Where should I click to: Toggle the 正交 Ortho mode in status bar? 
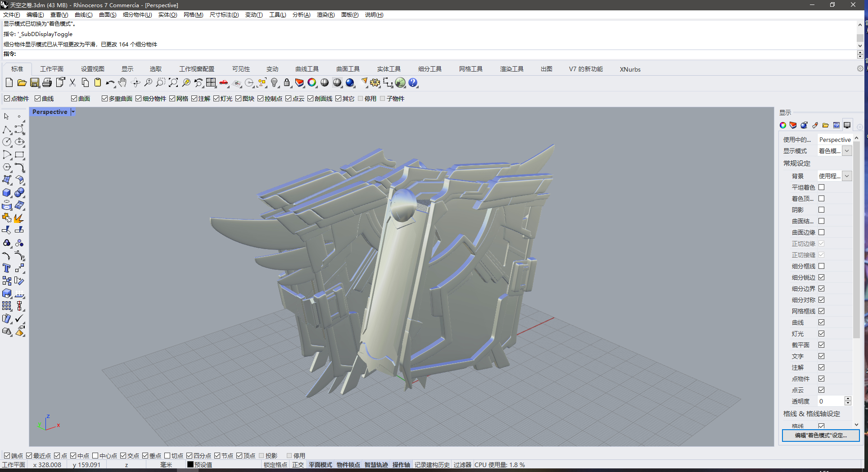298,464
